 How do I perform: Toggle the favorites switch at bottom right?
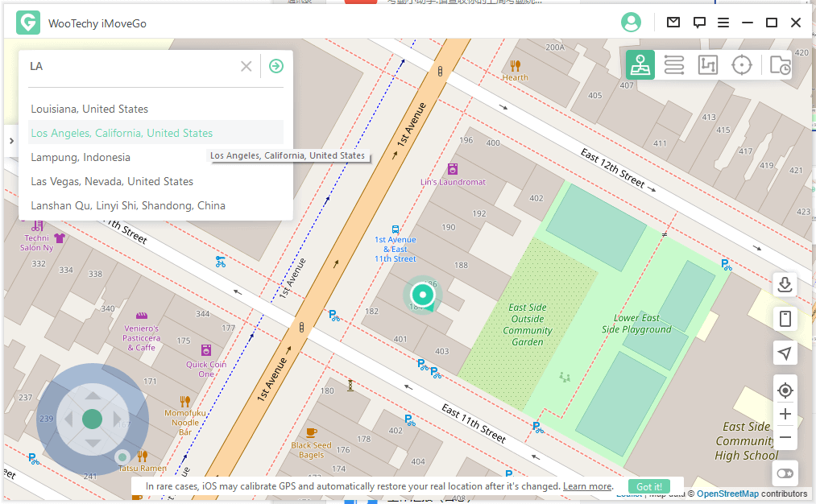pyautogui.click(x=785, y=473)
